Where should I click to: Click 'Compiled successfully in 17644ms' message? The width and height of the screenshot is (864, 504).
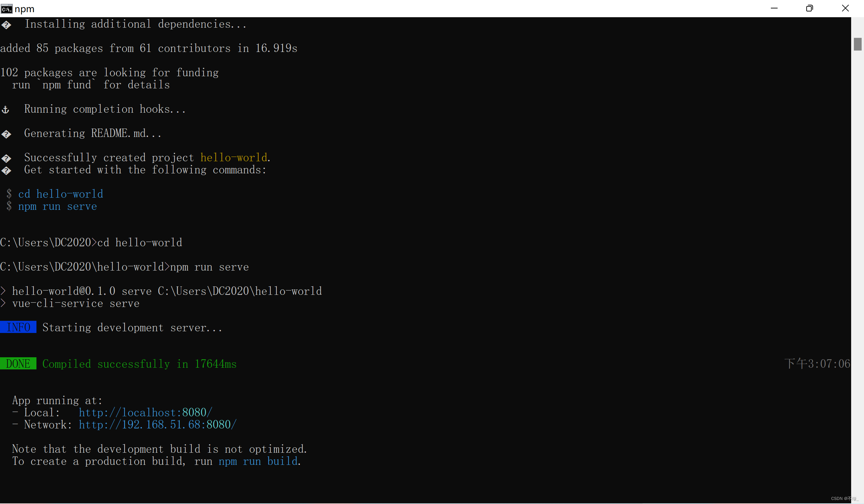(x=139, y=364)
